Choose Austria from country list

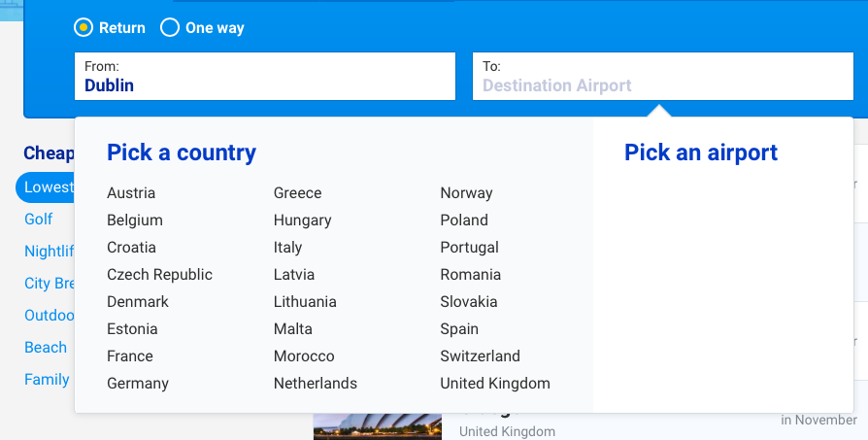[131, 193]
